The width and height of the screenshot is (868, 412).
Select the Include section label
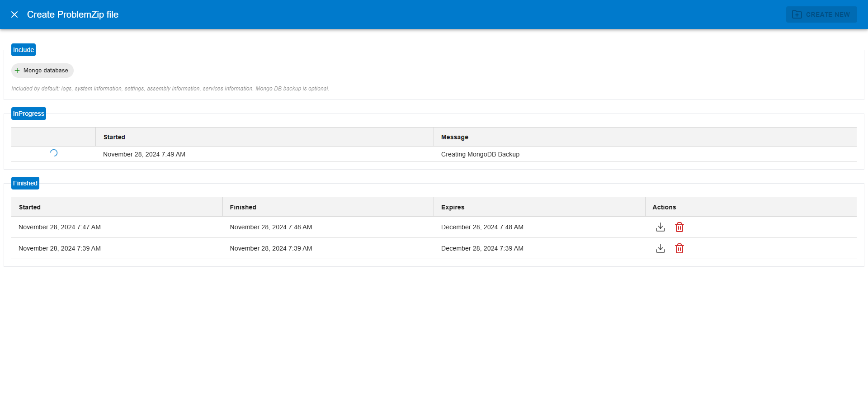point(24,50)
